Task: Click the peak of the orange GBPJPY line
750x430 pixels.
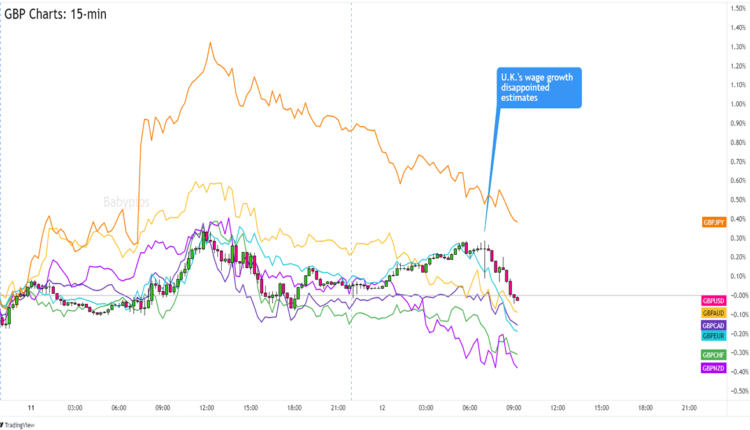Action: 210,43
